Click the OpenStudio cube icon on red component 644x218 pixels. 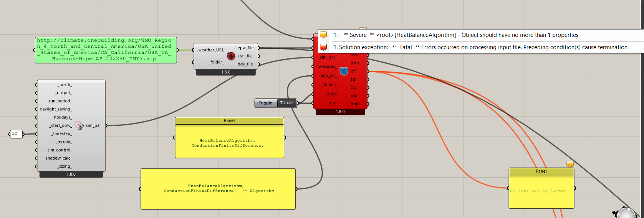(344, 71)
